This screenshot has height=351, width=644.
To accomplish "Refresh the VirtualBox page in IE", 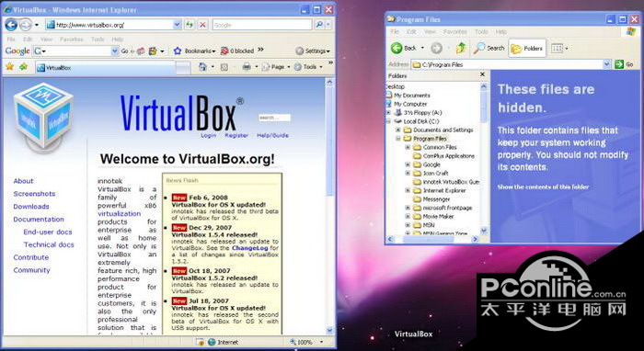I will (189, 25).
